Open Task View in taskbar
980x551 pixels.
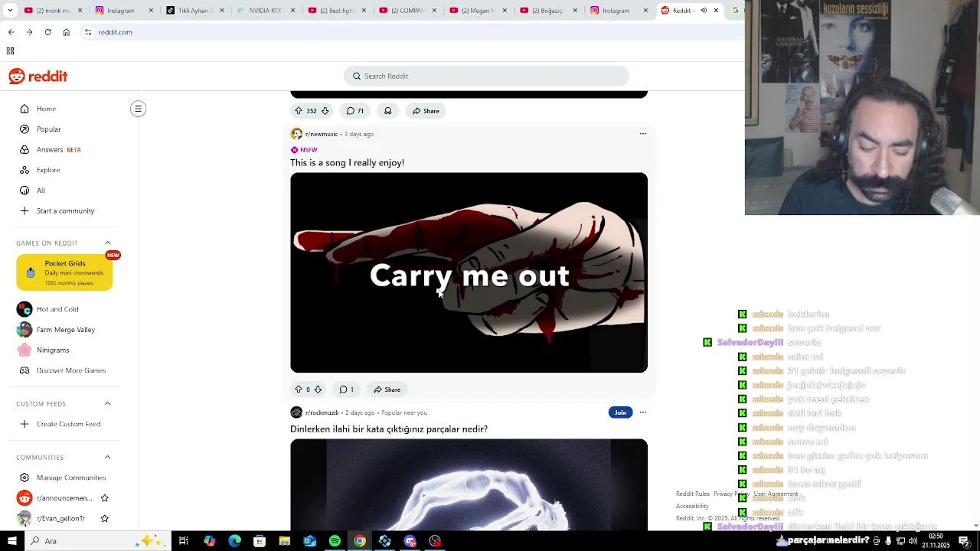(x=184, y=541)
